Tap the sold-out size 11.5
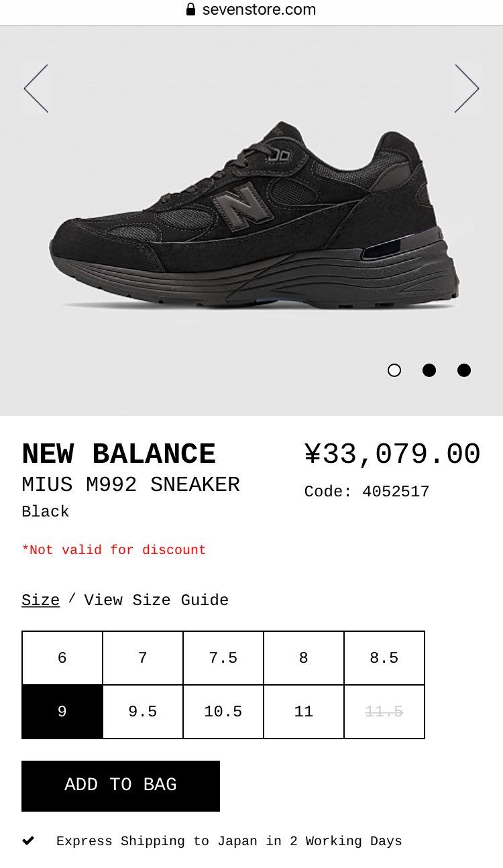This screenshot has width=503, height=868. click(x=384, y=712)
